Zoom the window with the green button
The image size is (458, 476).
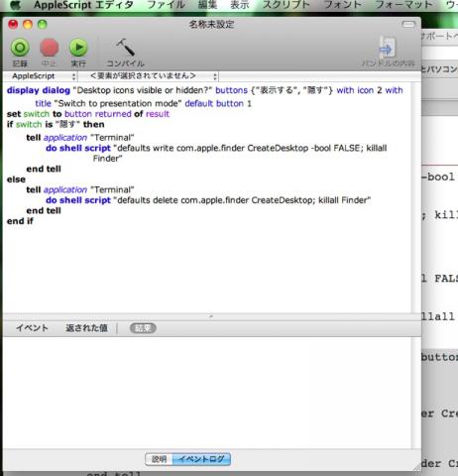click(43, 25)
